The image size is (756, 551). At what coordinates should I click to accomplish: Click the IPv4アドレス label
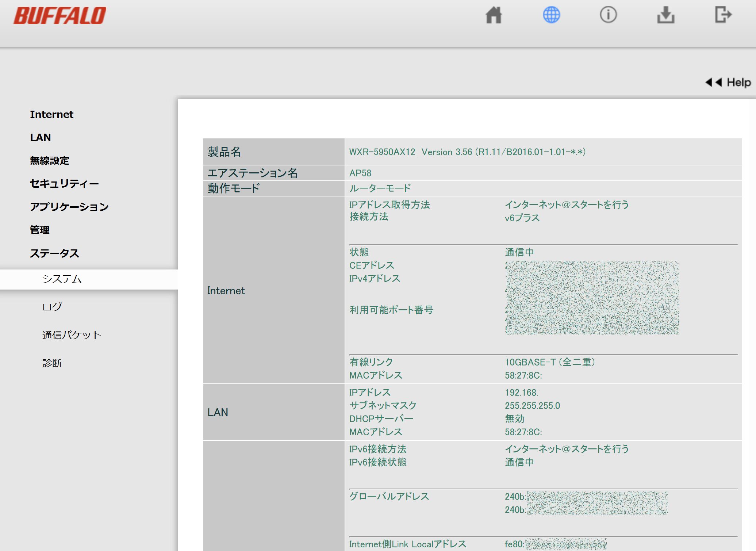tap(375, 279)
